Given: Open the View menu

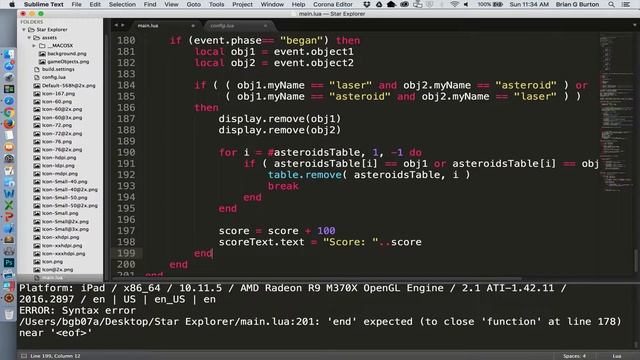Looking at the screenshot, I should click(x=171, y=4).
